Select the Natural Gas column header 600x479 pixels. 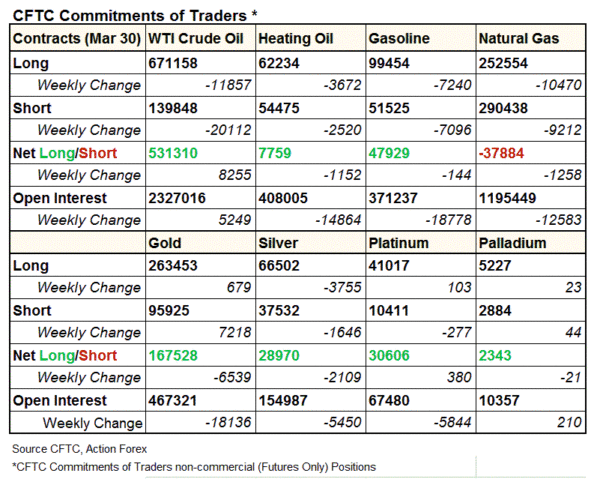518,39
